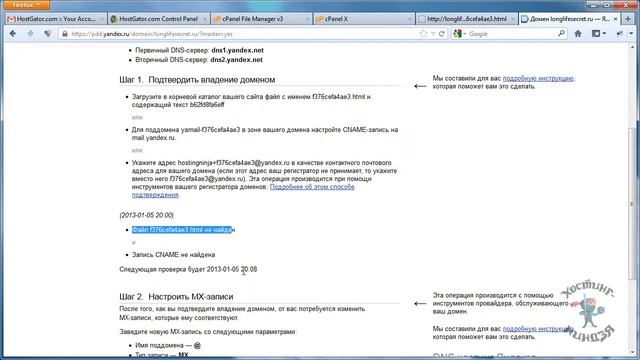Click the mail.yandex.ru CNAME target text
The width and height of the screenshot is (640, 360).
click(x=153, y=138)
